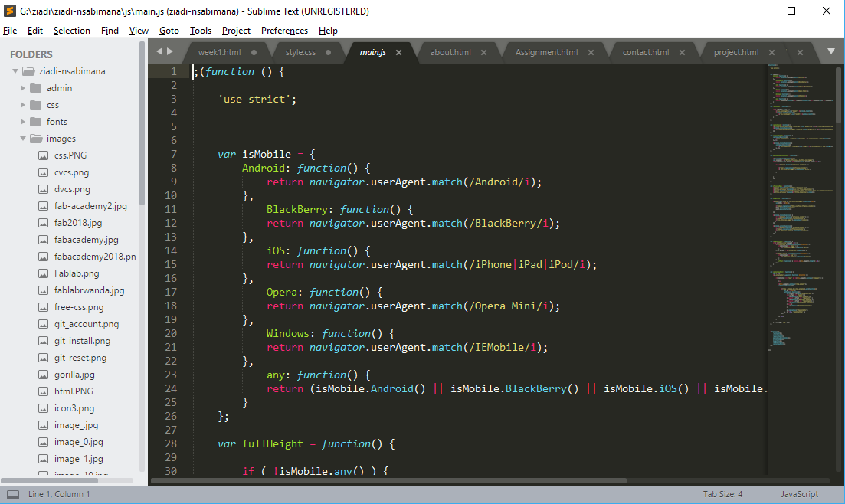
Task: Click the sidebar vertical scrollbar
Action: (142, 124)
